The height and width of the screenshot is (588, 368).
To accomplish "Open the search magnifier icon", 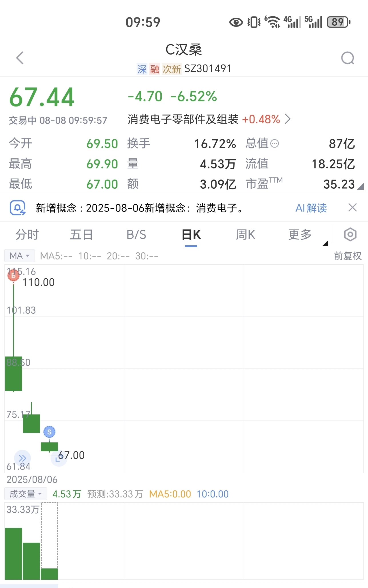I will click(348, 58).
